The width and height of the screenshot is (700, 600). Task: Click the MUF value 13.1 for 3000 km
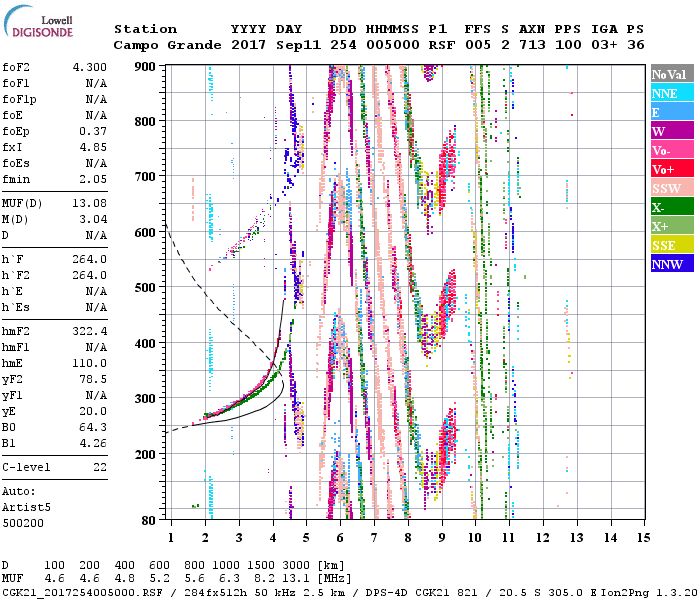pyautogui.click(x=296, y=579)
